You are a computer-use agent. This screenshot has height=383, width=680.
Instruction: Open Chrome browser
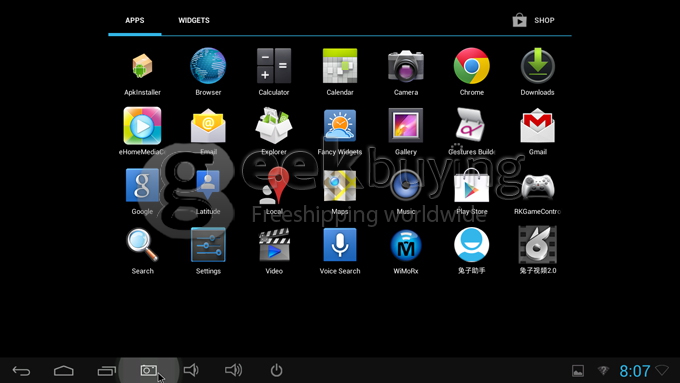[472, 66]
